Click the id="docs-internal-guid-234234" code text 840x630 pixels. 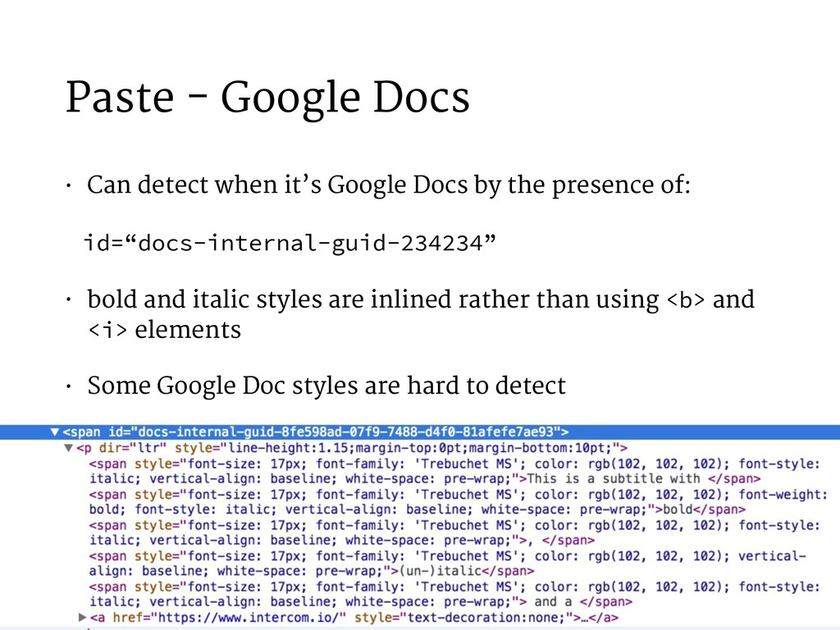click(290, 243)
